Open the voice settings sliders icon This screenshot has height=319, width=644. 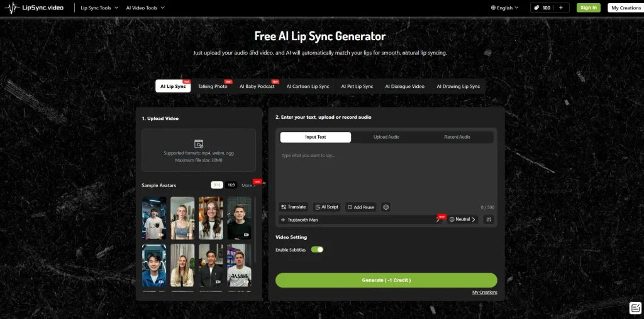pyautogui.click(x=489, y=219)
